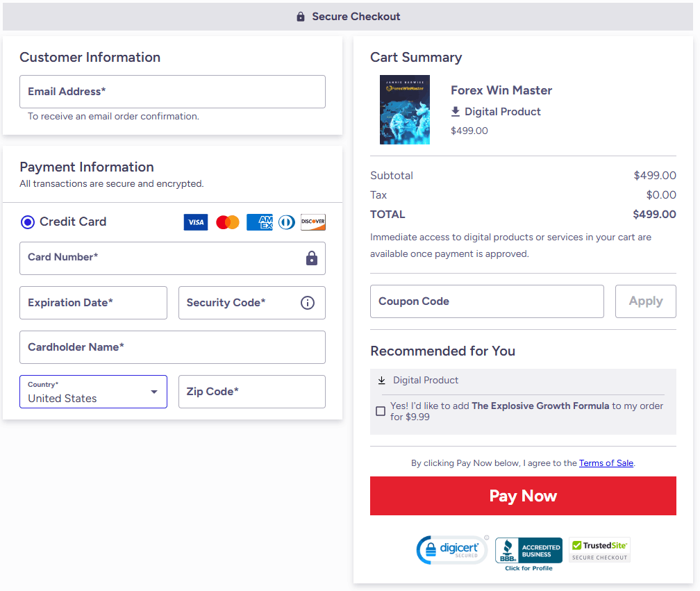Click the Security Code info icon
Screen dimensions: 700x591
(308, 303)
